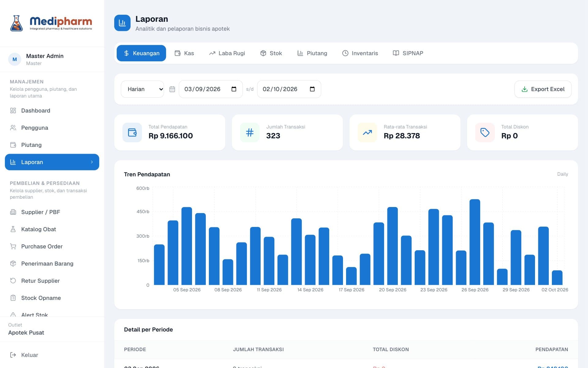Click the Laporan header chart icon

(122, 23)
